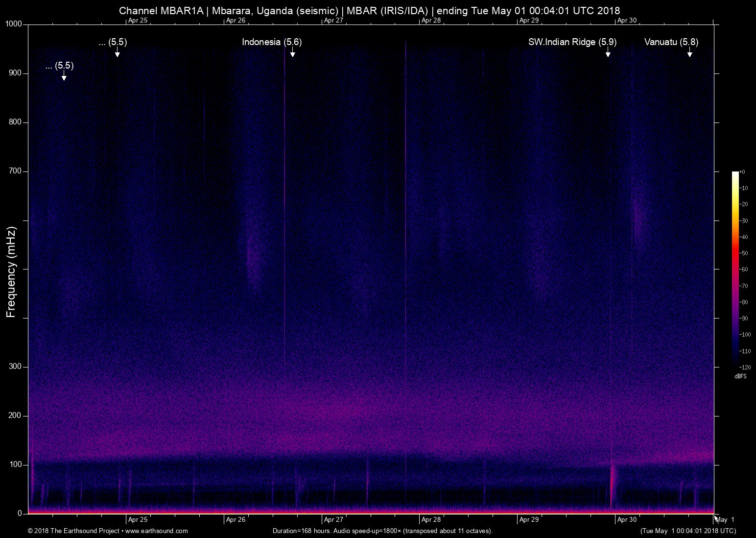Select the SW.Indian Ridge (5.9) event label
756x538 pixels.
[572, 42]
